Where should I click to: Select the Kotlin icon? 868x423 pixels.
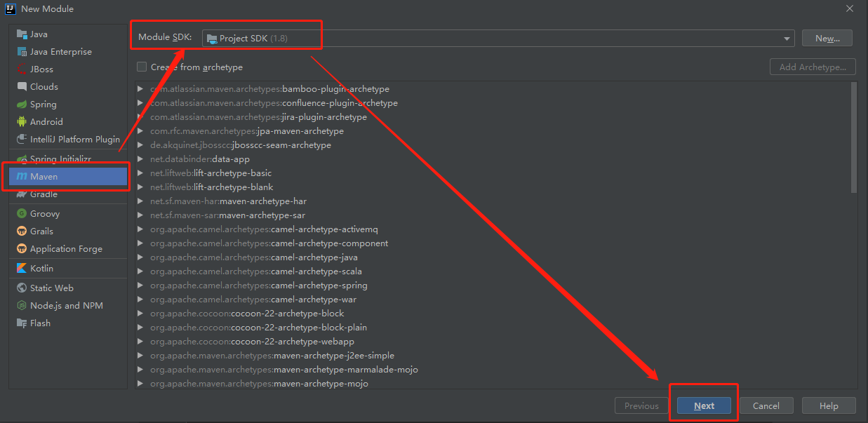click(x=22, y=268)
